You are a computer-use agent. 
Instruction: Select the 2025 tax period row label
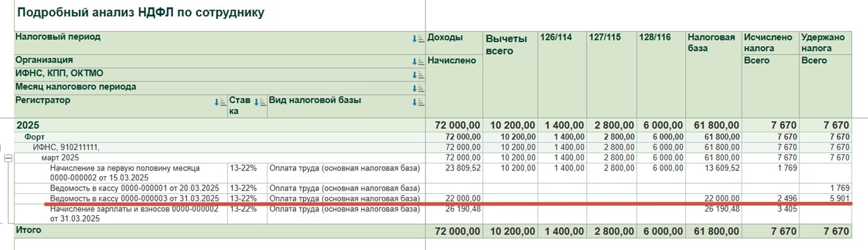[x=27, y=126]
